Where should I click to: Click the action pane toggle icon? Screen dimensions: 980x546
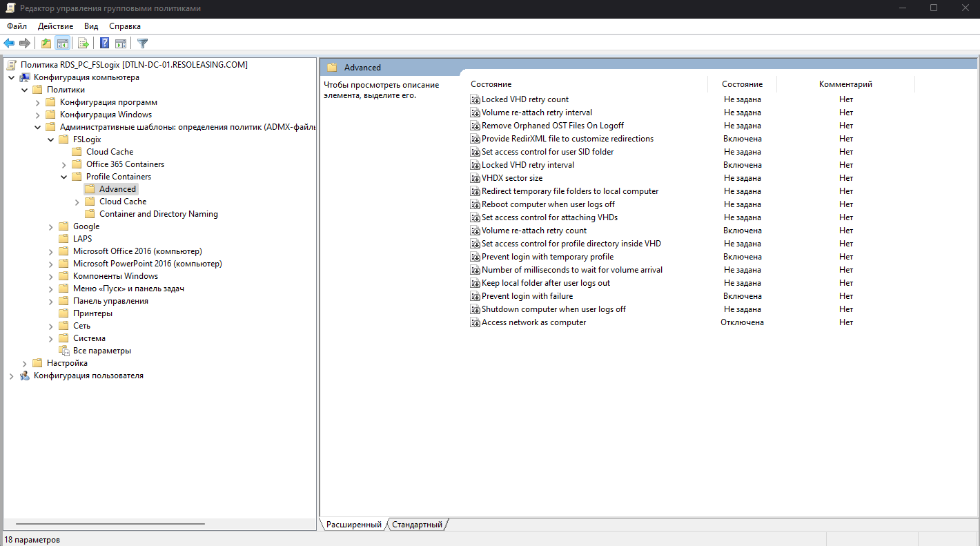[x=121, y=43]
